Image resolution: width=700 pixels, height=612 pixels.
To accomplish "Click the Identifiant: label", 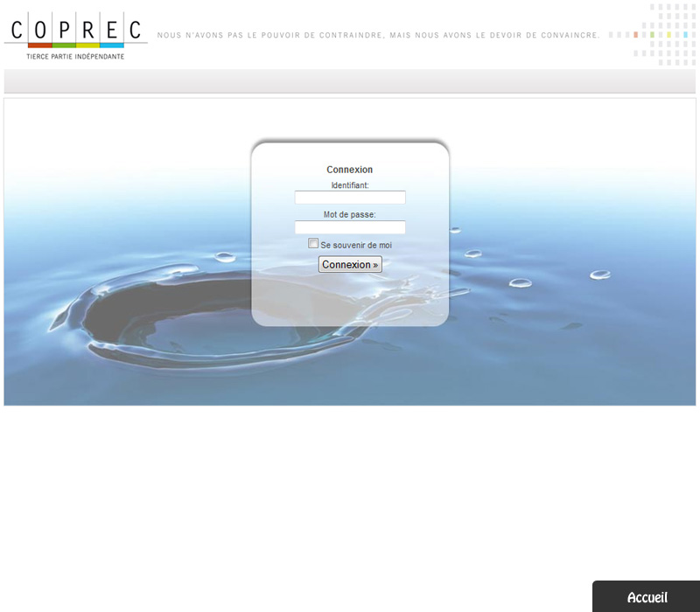I will 350,185.
